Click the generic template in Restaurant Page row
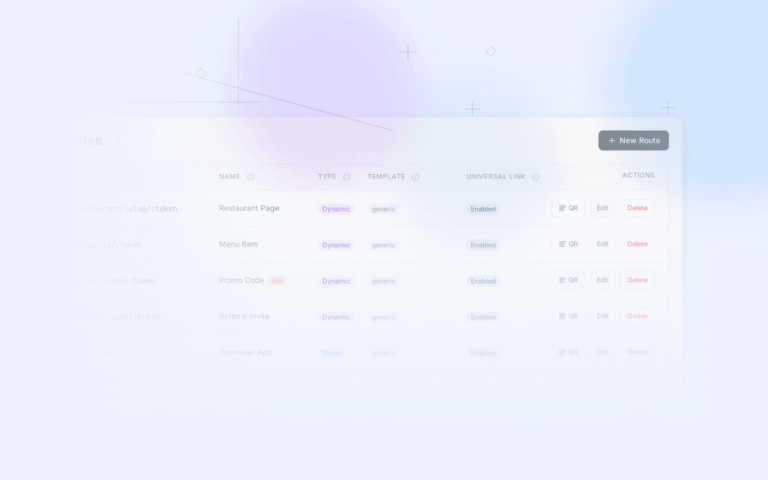Image resolution: width=768 pixels, height=480 pixels. (x=383, y=209)
